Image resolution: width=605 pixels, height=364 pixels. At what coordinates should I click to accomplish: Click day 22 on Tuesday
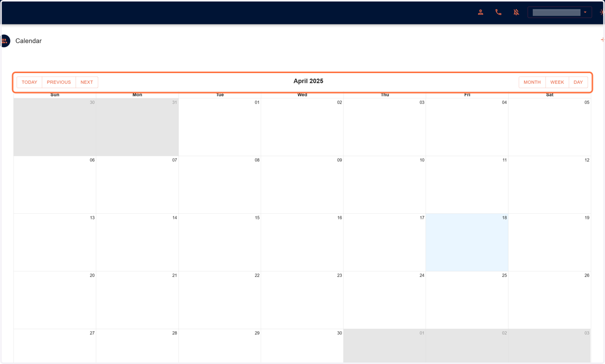[220, 300]
